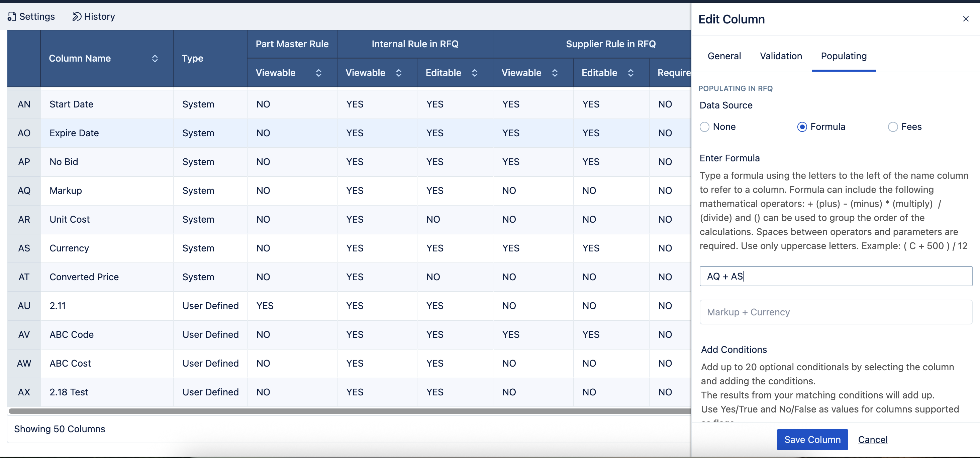Click the History icon

click(x=77, y=16)
